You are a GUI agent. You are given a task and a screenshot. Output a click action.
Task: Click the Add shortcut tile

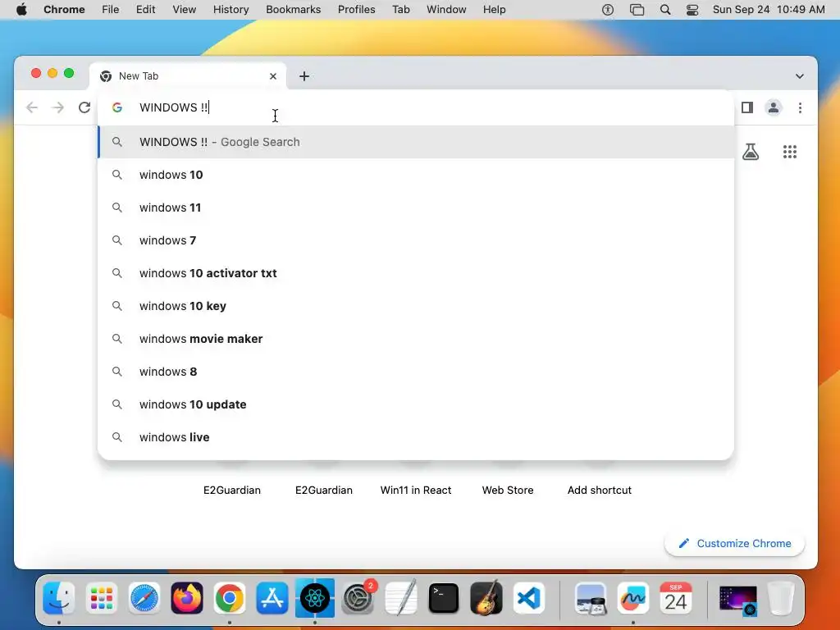click(600, 490)
